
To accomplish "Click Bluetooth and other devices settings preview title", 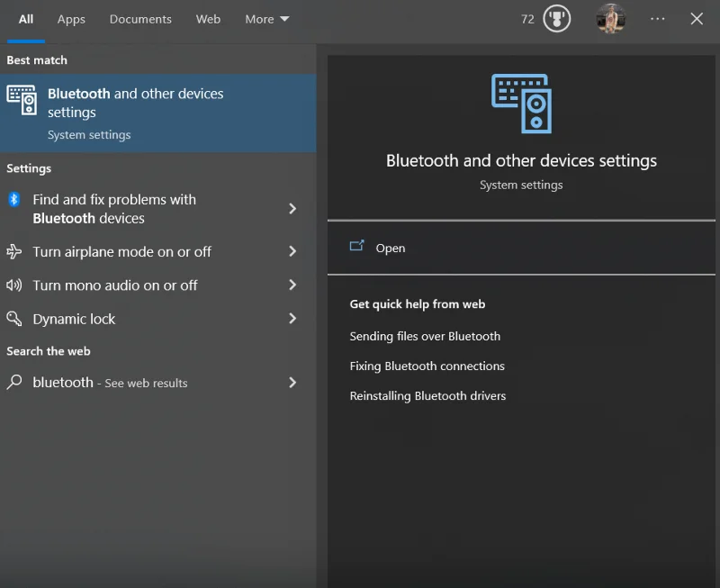I will coord(521,161).
